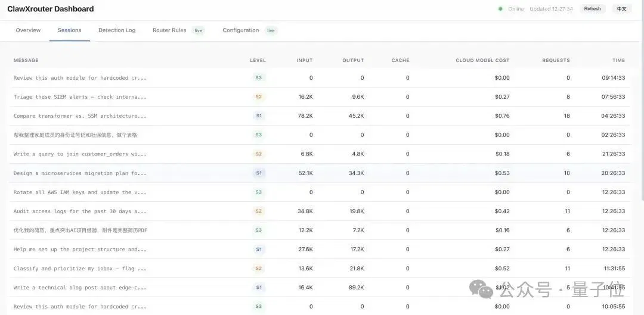Click the CACHE column header
Image resolution: width=644 pixels, height=315 pixels.
pyautogui.click(x=401, y=60)
